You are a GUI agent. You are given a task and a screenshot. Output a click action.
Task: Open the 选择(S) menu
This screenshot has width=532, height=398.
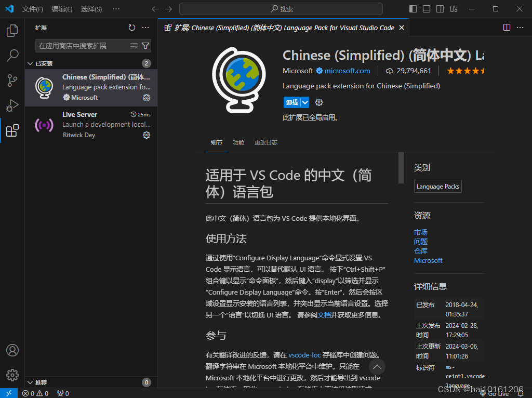click(x=91, y=9)
